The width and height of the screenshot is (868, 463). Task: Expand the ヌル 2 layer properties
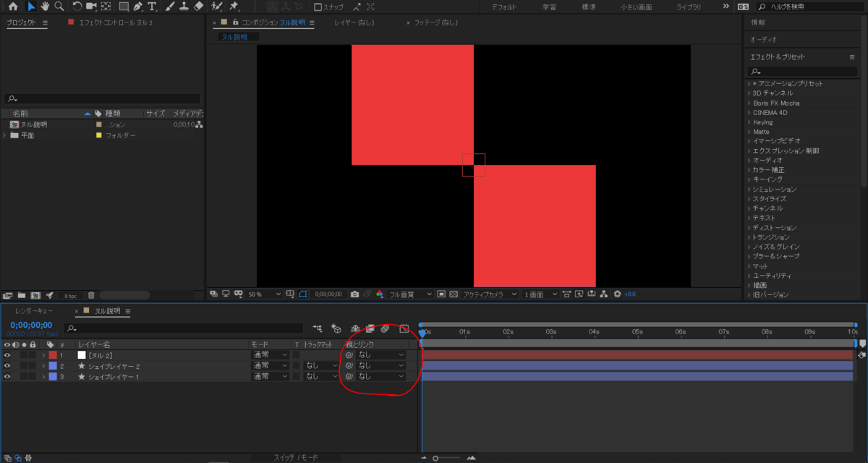(43, 355)
